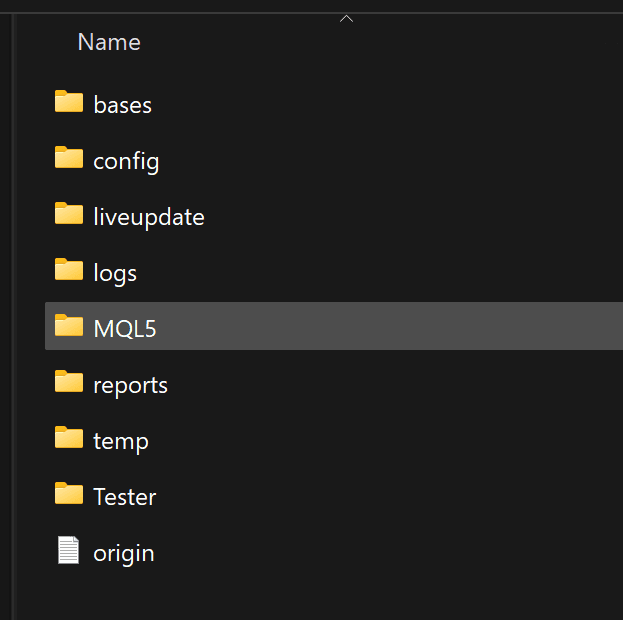Select the 'temp' folder name
The image size is (623, 620).
tap(121, 442)
